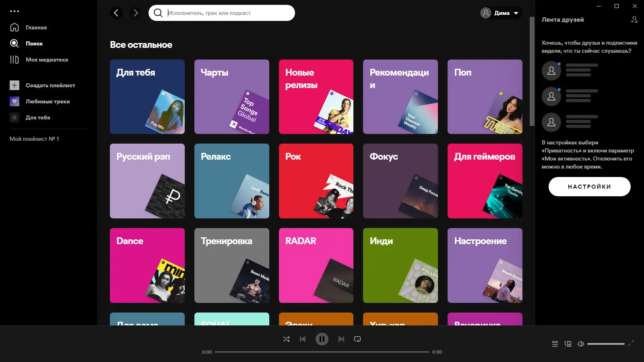Viewport: 644px width, 362px height.
Task: Select Поиск in the sidebar
Action: 34,43
